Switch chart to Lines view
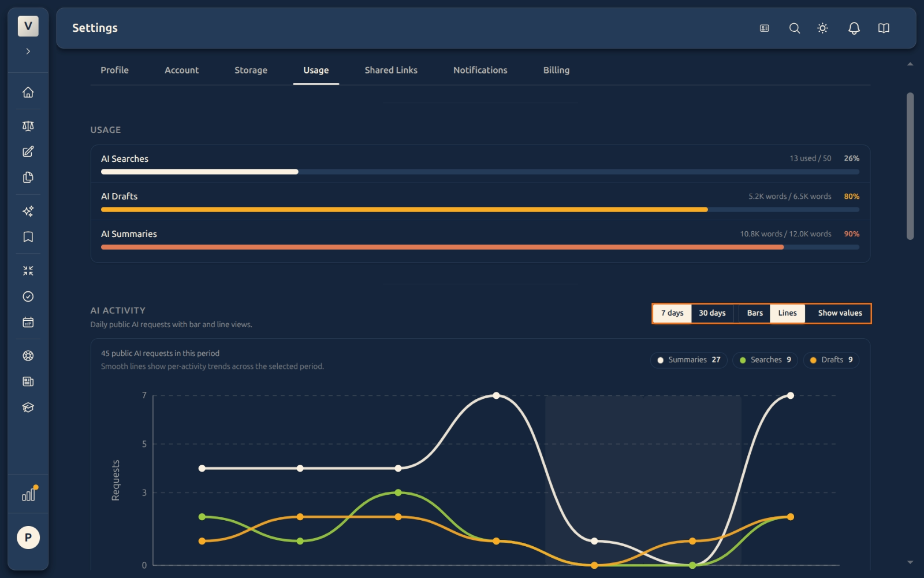The width and height of the screenshot is (924, 578). point(787,313)
